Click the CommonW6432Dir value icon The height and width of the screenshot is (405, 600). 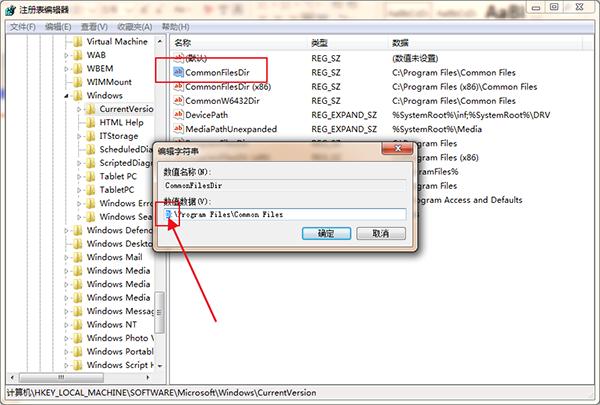pos(178,101)
